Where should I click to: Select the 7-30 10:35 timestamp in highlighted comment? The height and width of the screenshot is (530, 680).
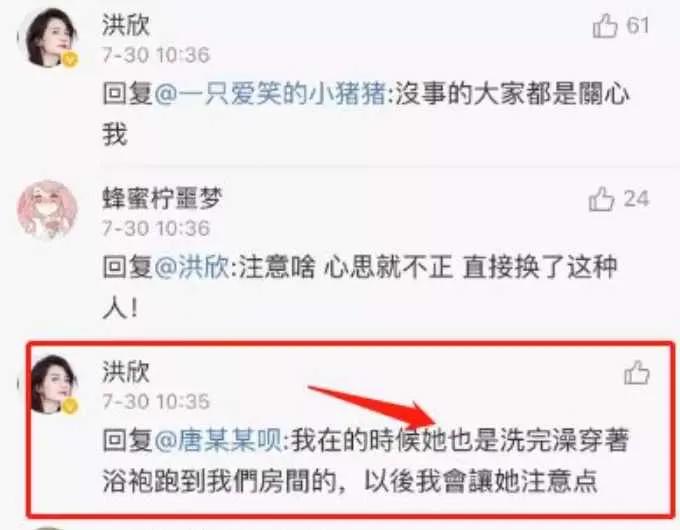pyautogui.click(x=156, y=402)
